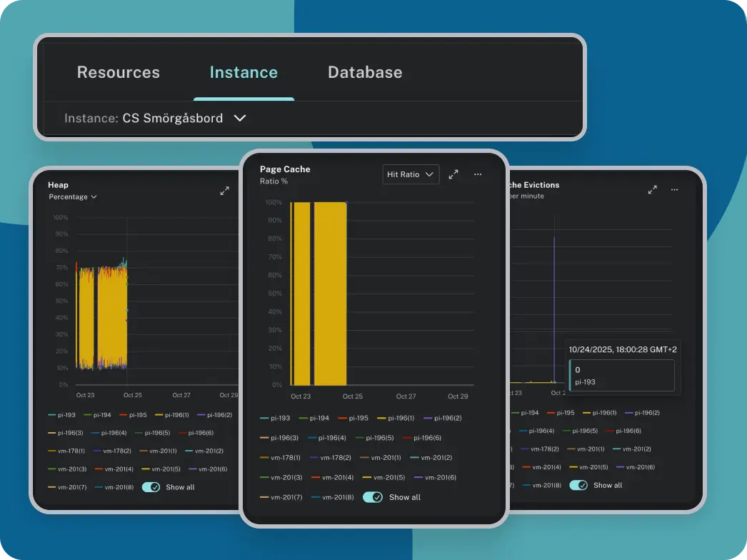The width and height of the screenshot is (747, 560).
Task: Toggle Show all in Heap panel
Action: coord(151,487)
